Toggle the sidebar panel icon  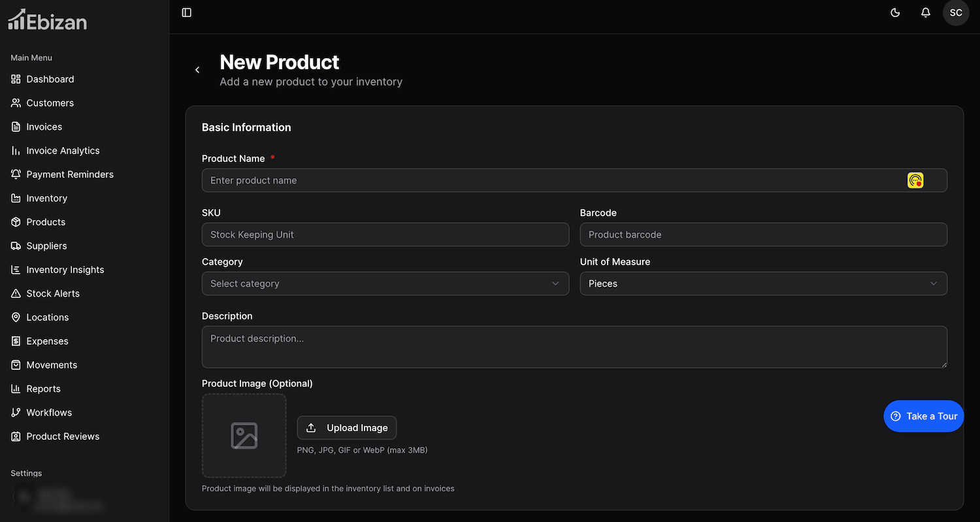[x=187, y=12]
